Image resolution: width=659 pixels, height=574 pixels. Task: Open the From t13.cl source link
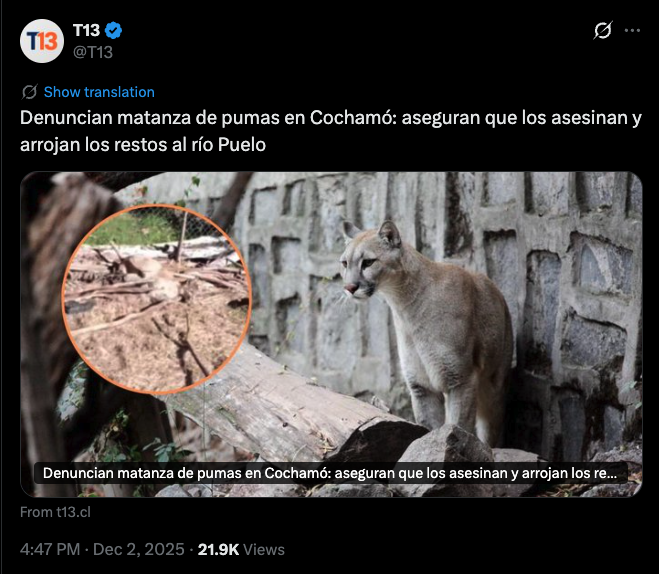[55, 512]
